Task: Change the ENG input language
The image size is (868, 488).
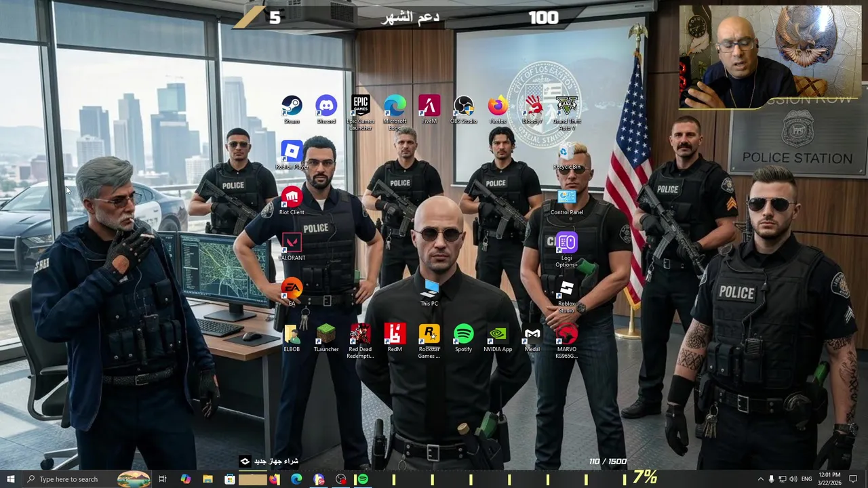Action: click(807, 479)
